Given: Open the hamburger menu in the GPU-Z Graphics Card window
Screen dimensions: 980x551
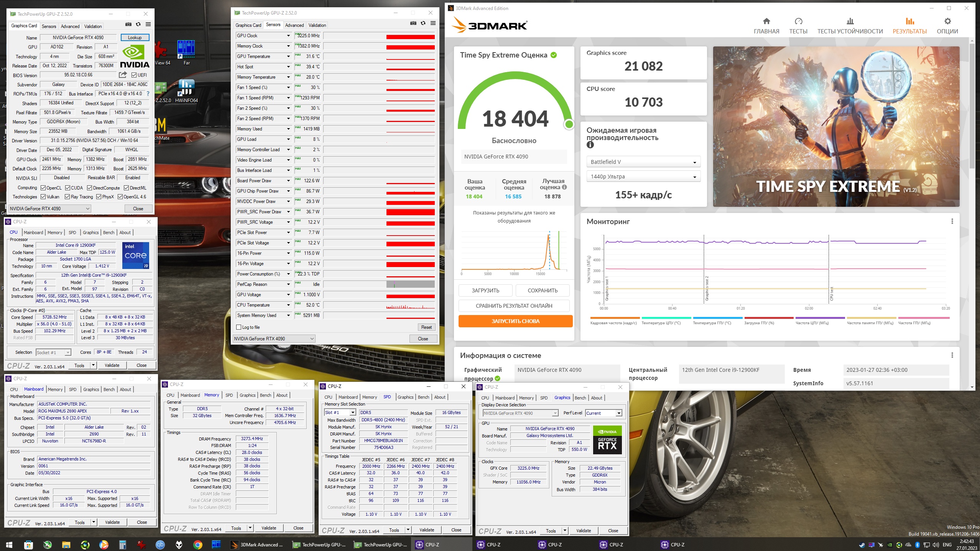Looking at the screenshot, I should 148,25.
